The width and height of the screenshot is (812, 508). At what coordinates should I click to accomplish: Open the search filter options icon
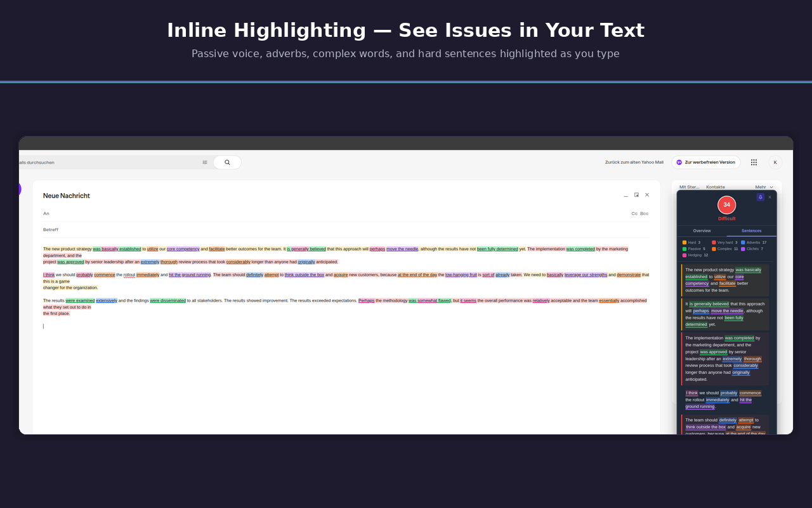205,162
